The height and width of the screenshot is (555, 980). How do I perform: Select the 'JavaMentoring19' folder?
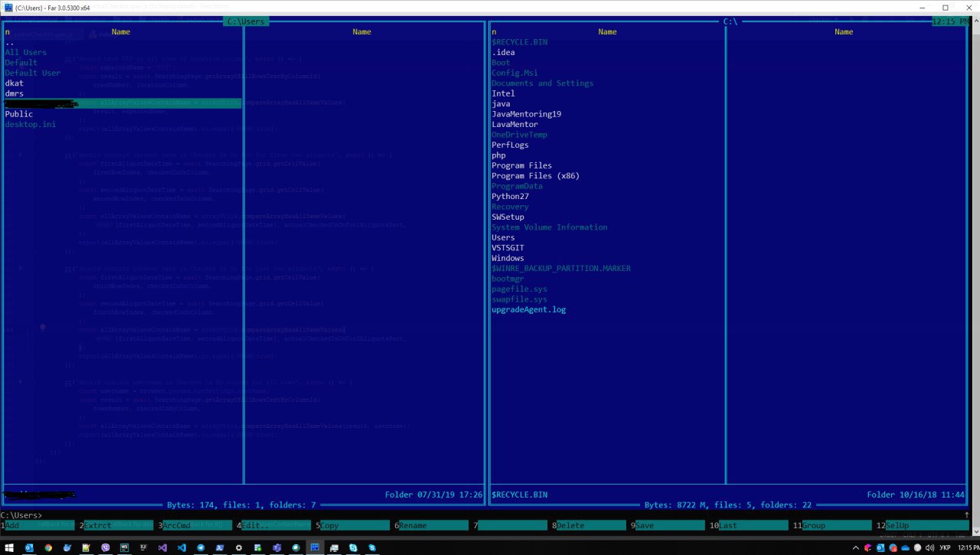point(527,114)
